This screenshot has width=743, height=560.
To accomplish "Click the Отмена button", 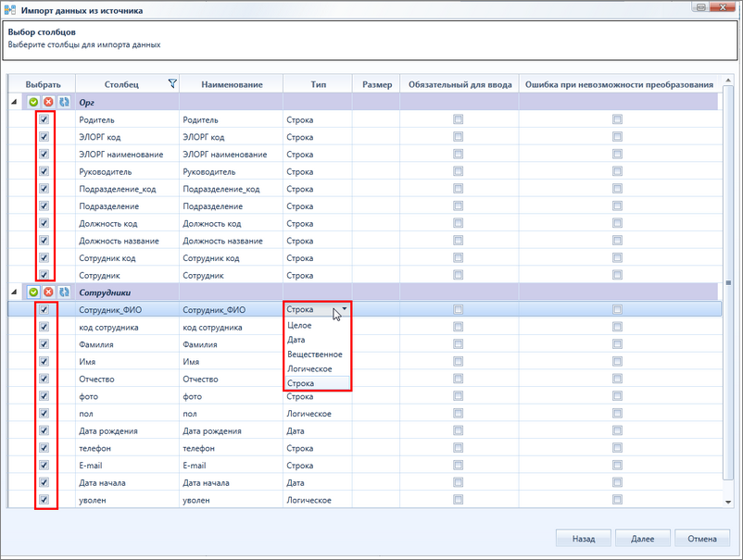I will click(702, 538).
